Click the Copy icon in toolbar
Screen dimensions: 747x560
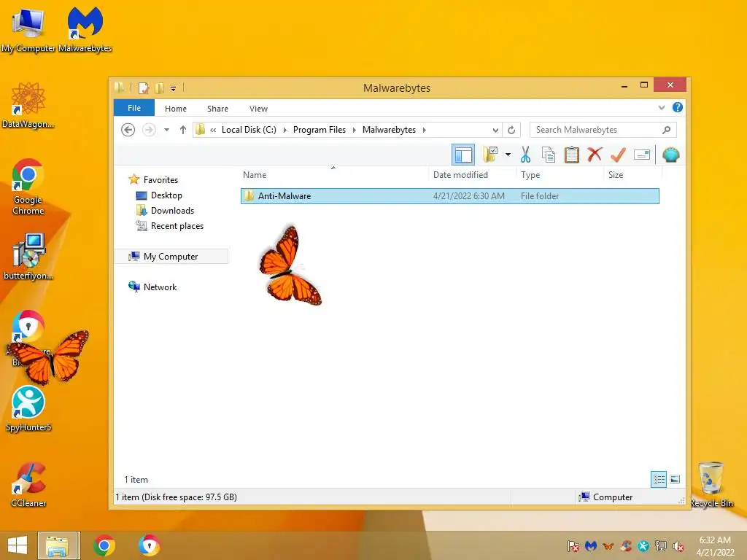pos(549,155)
